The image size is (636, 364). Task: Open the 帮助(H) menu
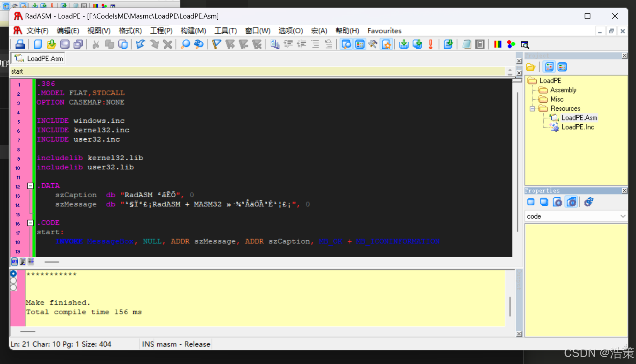click(347, 31)
